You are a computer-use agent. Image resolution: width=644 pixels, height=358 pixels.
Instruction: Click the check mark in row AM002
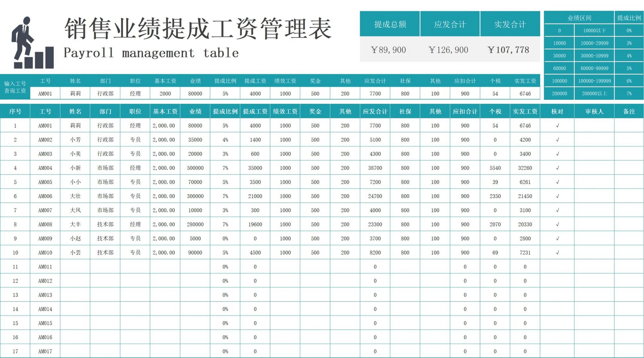pyautogui.click(x=557, y=140)
